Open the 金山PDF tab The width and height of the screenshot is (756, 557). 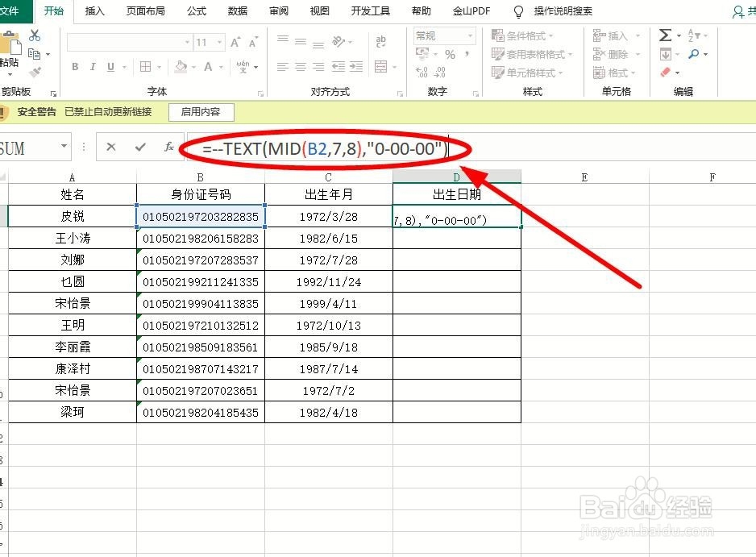[x=471, y=11]
